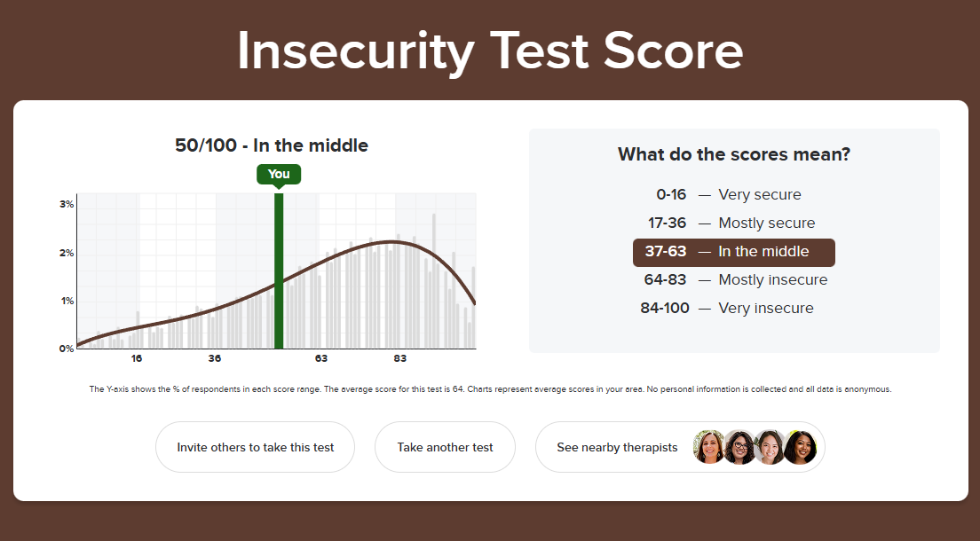Screen dimensions: 980x541
Task: Click the Insecurity Test Score page title
Action: pos(490,51)
